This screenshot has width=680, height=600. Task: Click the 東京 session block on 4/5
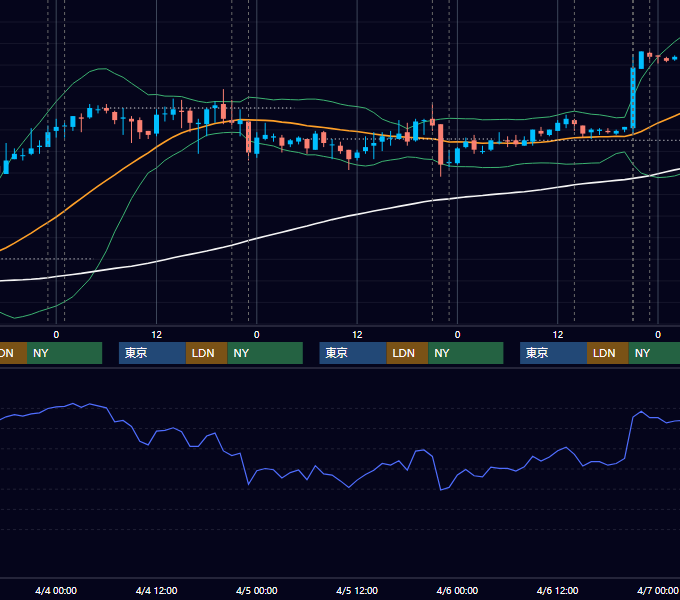tap(353, 353)
